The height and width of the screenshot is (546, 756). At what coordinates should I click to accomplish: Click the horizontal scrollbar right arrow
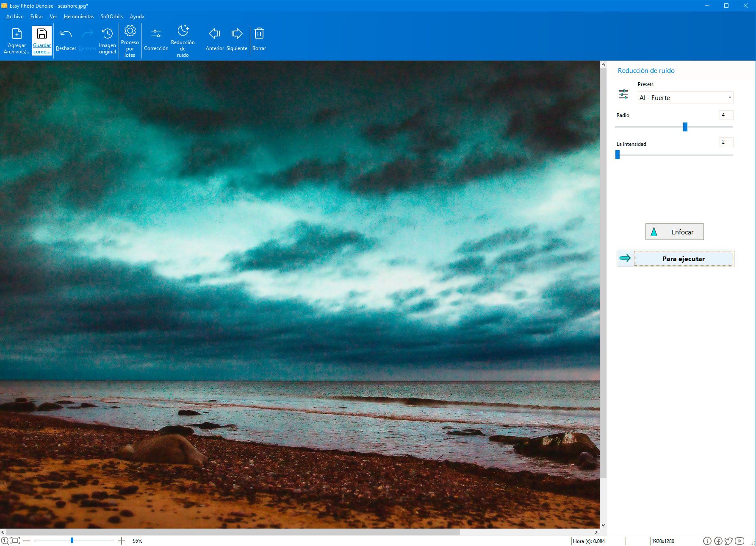(x=596, y=532)
